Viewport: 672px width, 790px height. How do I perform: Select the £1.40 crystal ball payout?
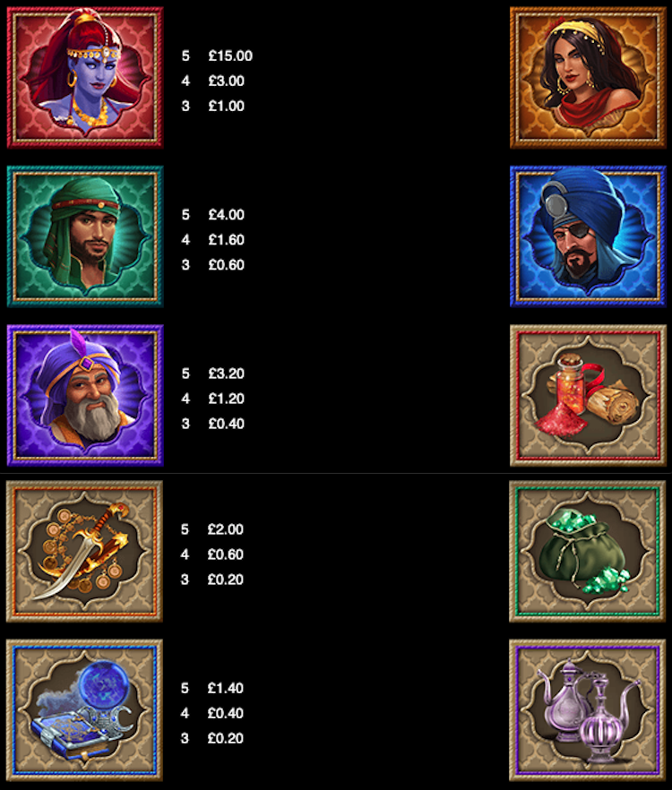coord(226,688)
